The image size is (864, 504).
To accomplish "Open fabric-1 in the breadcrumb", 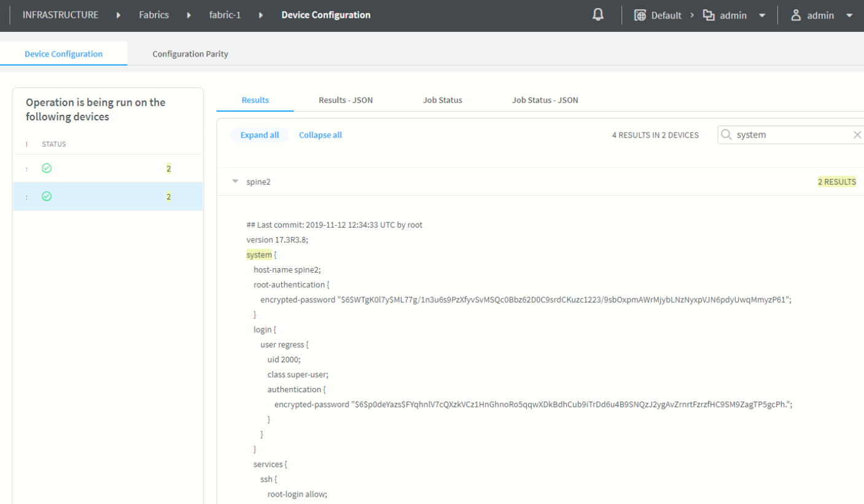I will 225,15.
